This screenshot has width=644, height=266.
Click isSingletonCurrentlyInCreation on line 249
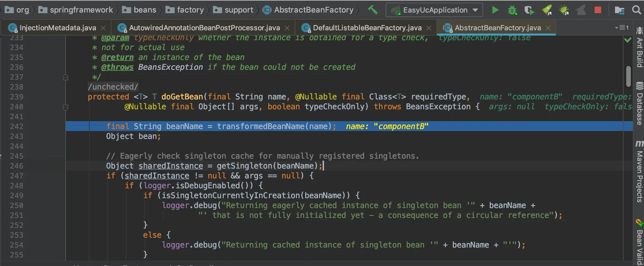coord(231,196)
